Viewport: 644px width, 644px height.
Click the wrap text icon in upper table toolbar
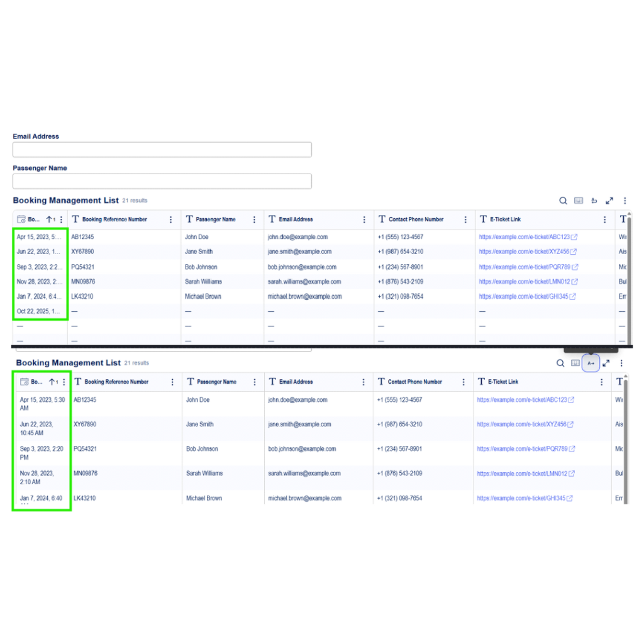coord(594,201)
